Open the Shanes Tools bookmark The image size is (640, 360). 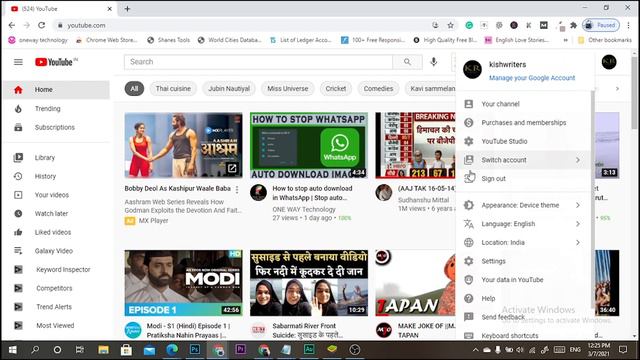(x=169, y=40)
